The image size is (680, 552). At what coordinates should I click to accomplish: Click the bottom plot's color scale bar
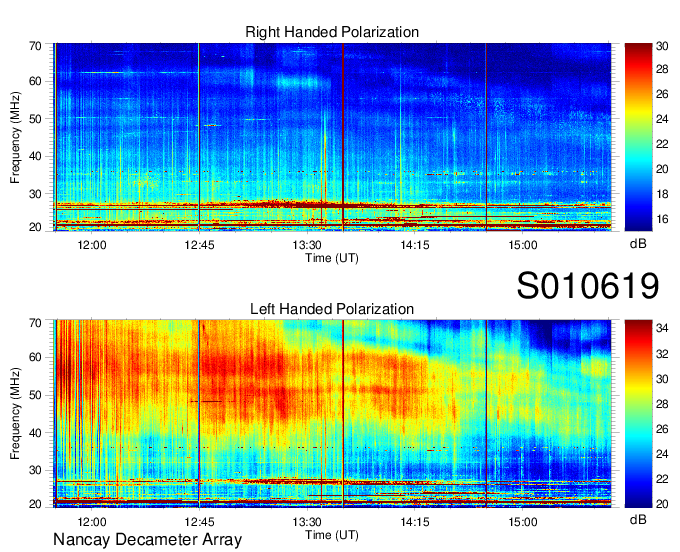tap(638, 414)
